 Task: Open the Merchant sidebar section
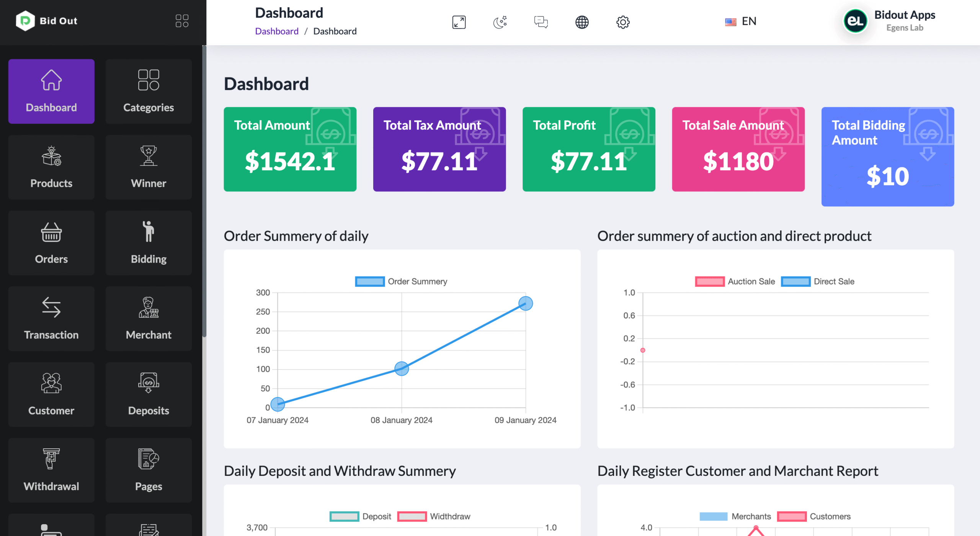pyautogui.click(x=149, y=319)
